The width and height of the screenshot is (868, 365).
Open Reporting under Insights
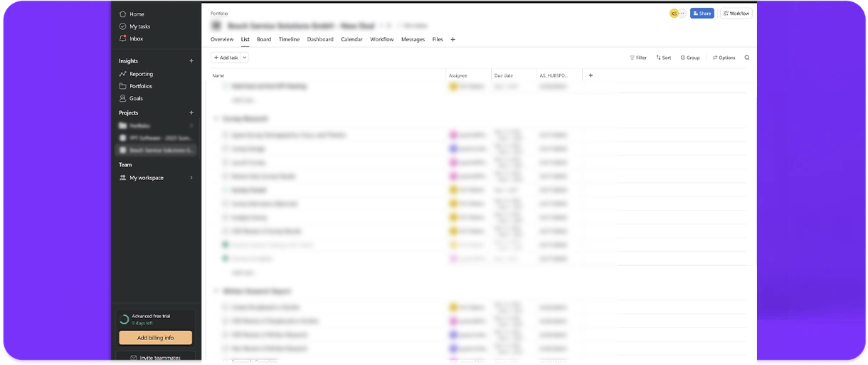136,74
